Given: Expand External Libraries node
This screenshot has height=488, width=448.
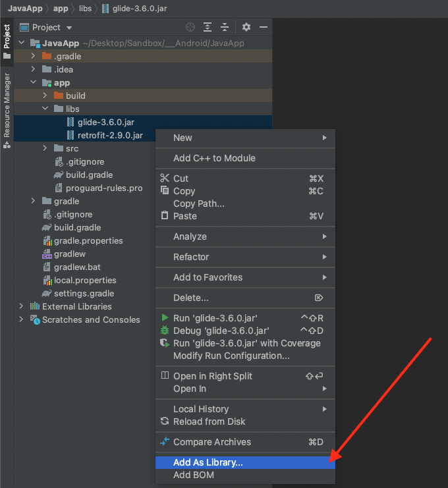Looking at the screenshot, I should [x=21, y=306].
